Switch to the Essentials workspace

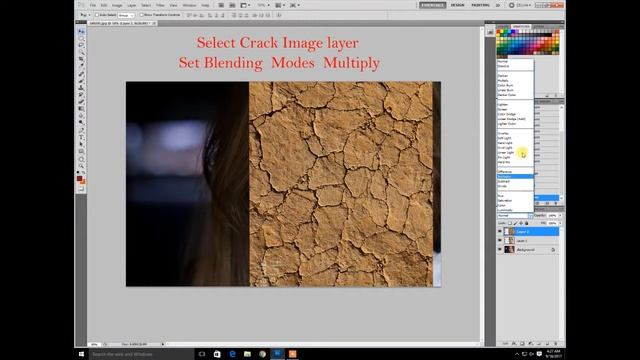click(432, 5)
